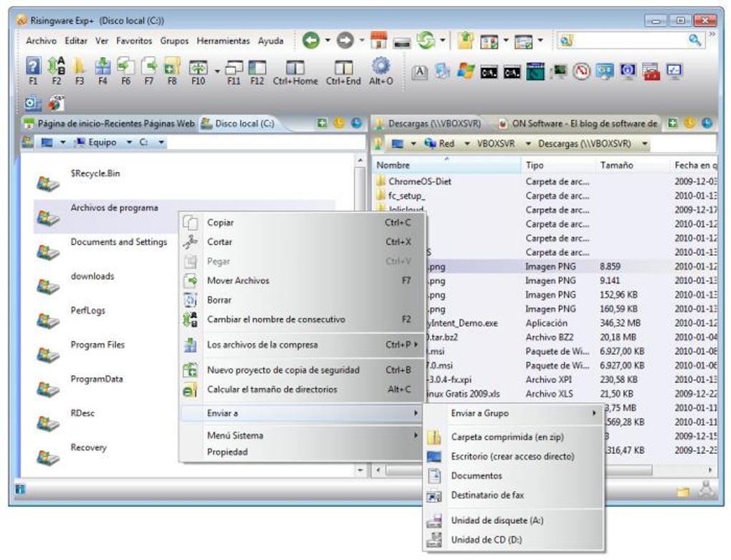Click the F8 new folder icon
Image resolution: width=731 pixels, height=560 pixels.
pyautogui.click(x=172, y=65)
